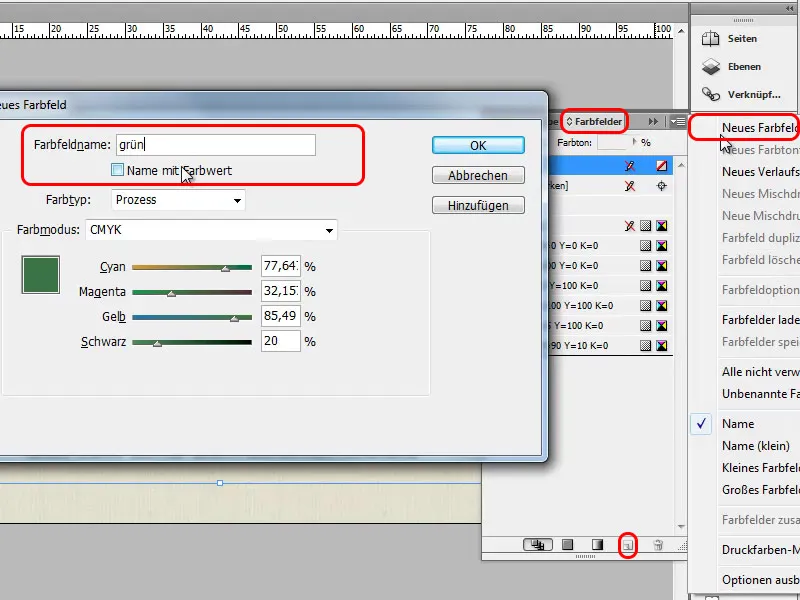Screen dimensions: 800x600
Task: Open the Farbton percentage arrow
Action: point(634,142)
